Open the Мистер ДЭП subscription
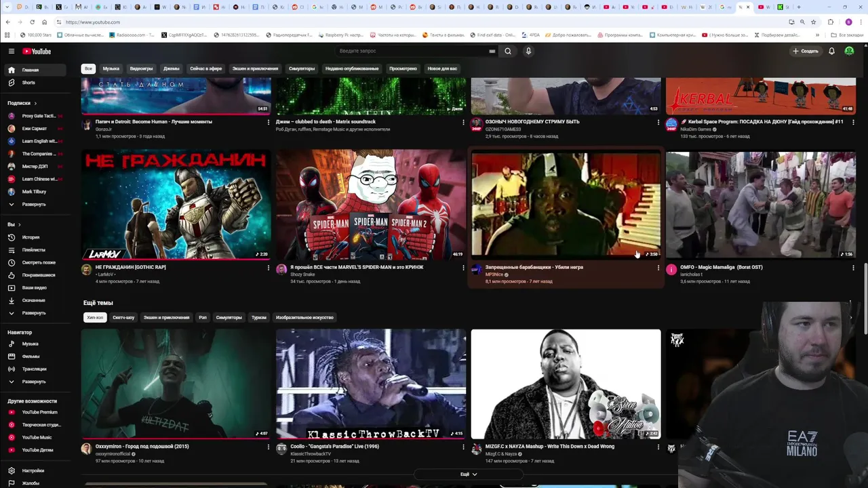This screenshot has height=488, width=868. point(33,166)
